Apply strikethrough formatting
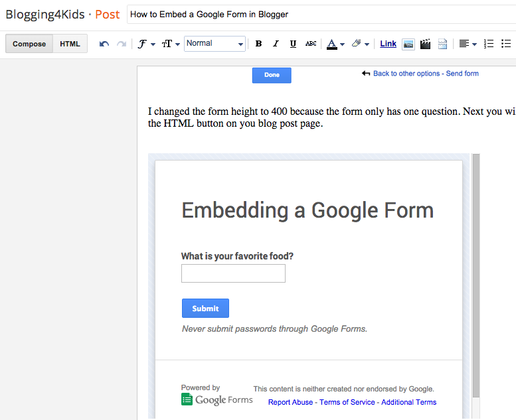 point(311,44)
